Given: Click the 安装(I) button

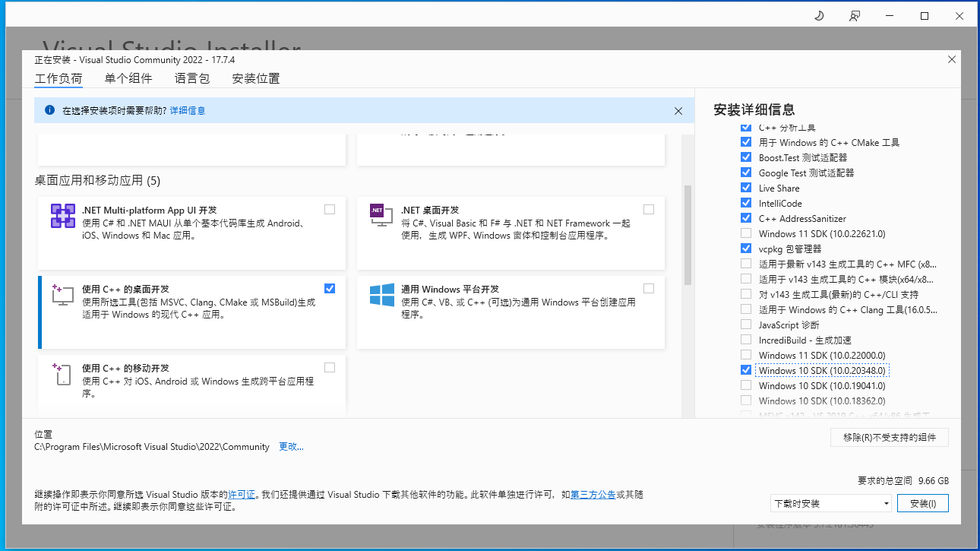Looking at the screenshot, I should (923, 503).
